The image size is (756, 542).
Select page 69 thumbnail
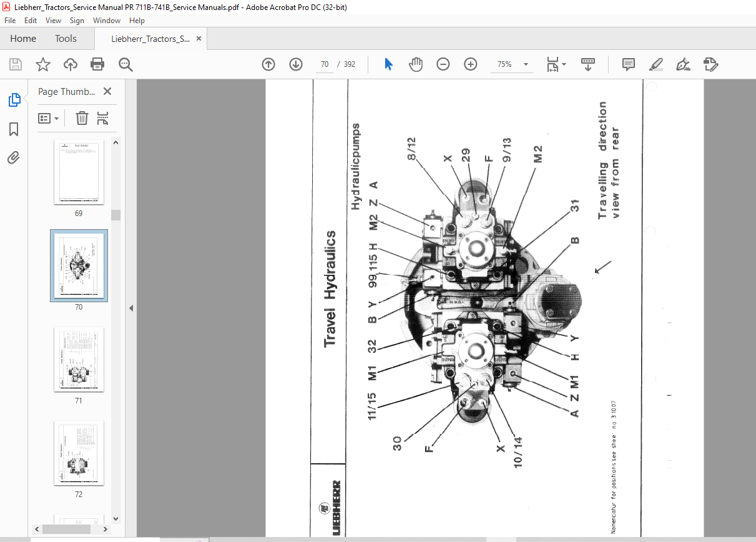[79, 172]
